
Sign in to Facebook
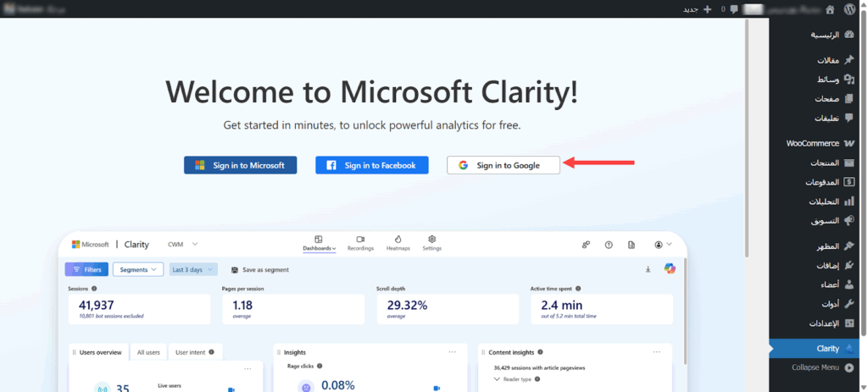[371, 165]
